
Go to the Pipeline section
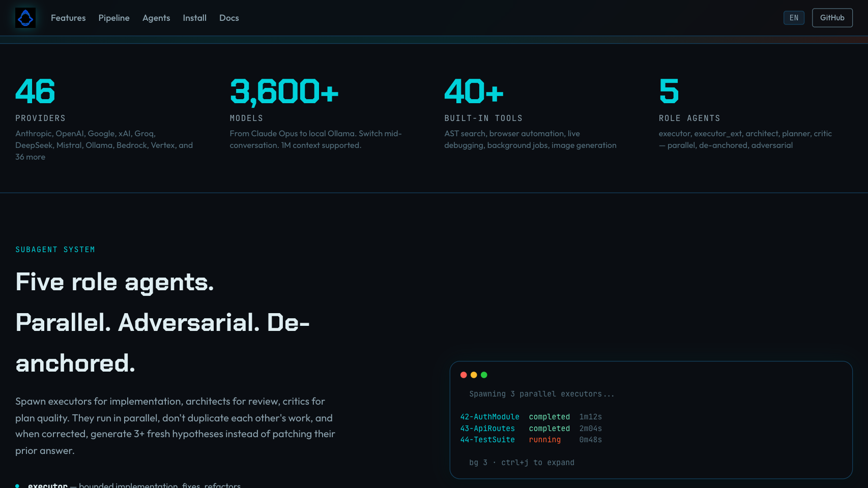pyautogui.click(x=114, y=18)
